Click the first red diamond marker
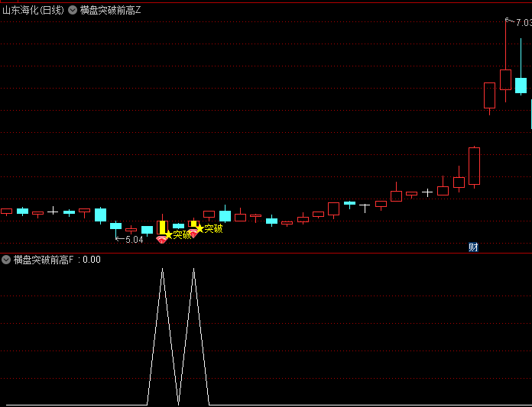 (x=161, y=240)
